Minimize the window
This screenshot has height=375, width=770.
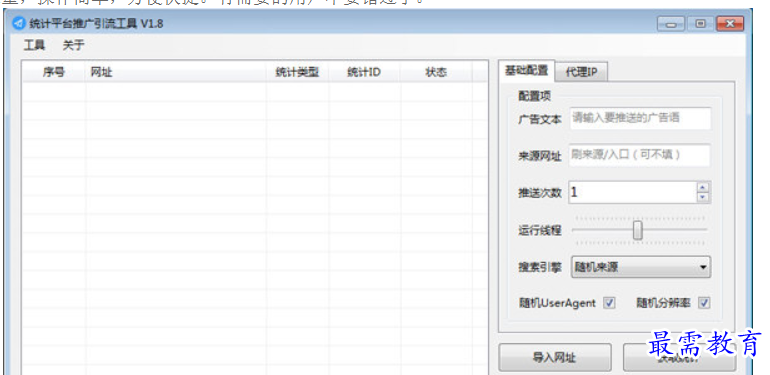tap(671, 24)
